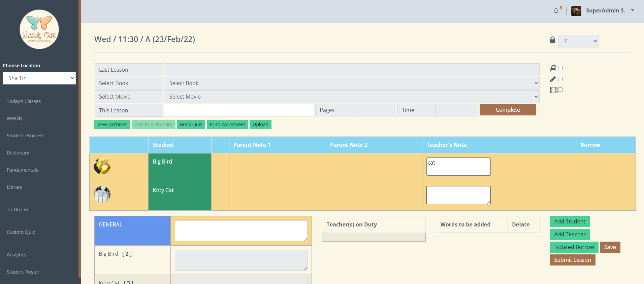
Task: Click the SuperAdmin profile avatar
Action: click(576, 11)
